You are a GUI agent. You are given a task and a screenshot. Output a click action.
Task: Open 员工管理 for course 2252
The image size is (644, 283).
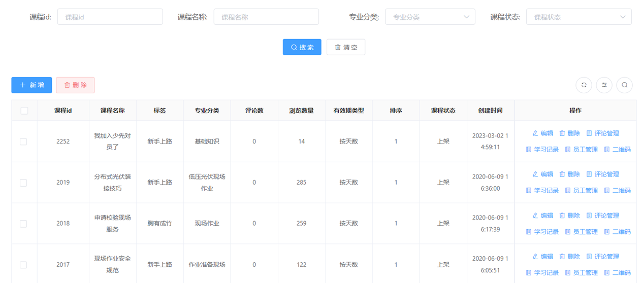click(581, 150)
